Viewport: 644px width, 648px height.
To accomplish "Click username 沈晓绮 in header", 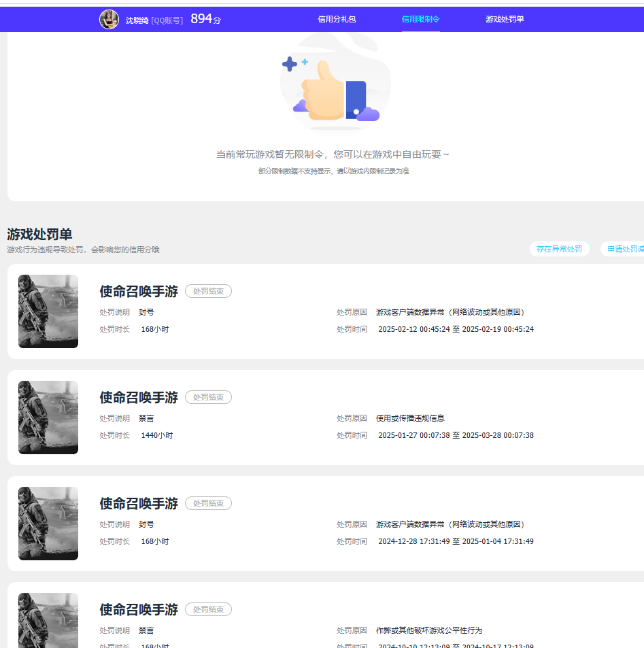I will (x=137, y=20).
